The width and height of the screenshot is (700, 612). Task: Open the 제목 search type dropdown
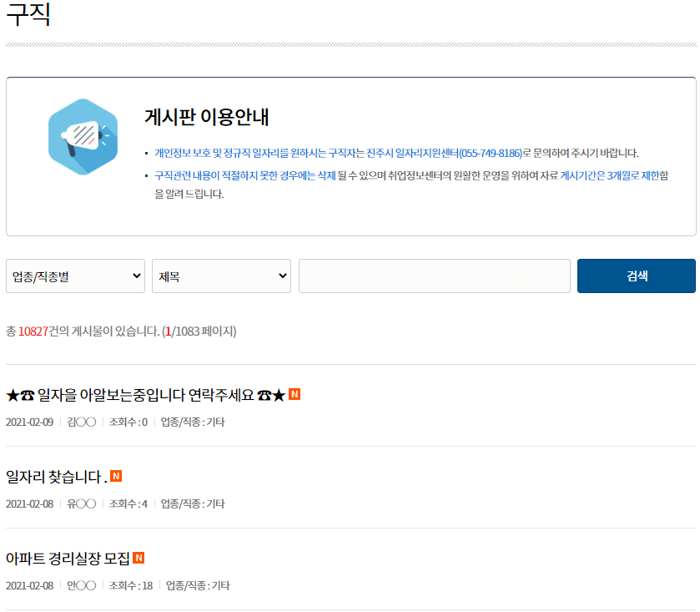point(220,276)
